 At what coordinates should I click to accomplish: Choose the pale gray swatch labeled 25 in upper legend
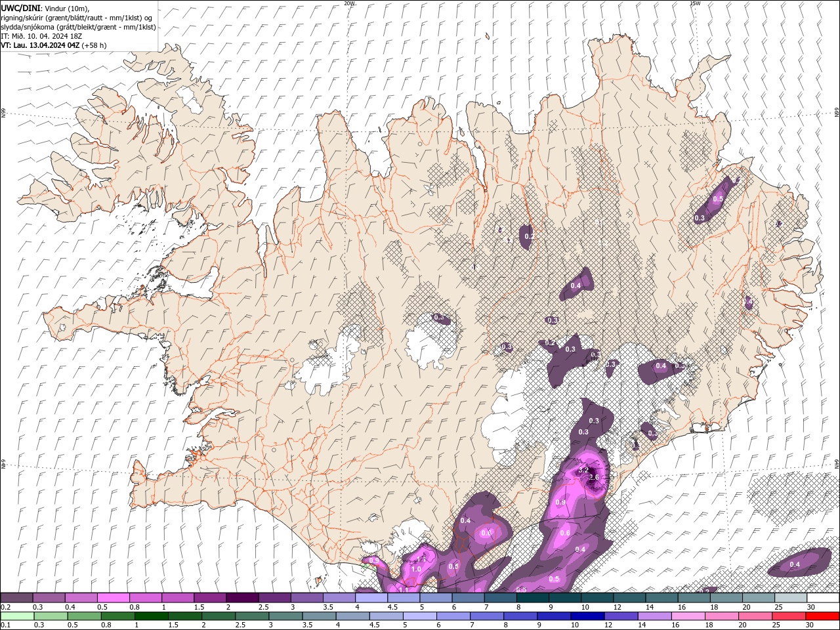click(x=789, y=598)
